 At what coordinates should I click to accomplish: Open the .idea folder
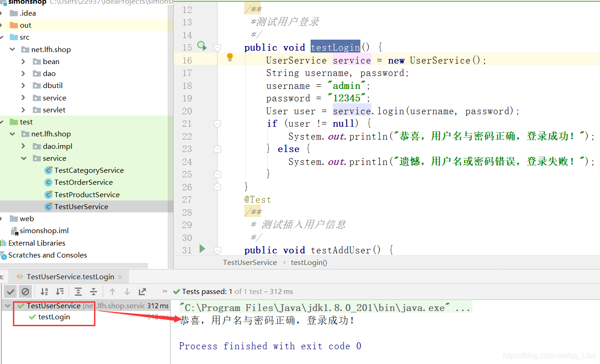pyautogui.click(x=28, y=13)
